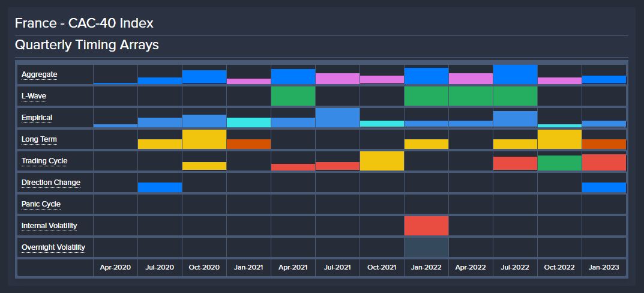Image resolution: width=644 pixels, height=293 pixels.
Task: Open the Long Term row label link
Action: [39, 139]
